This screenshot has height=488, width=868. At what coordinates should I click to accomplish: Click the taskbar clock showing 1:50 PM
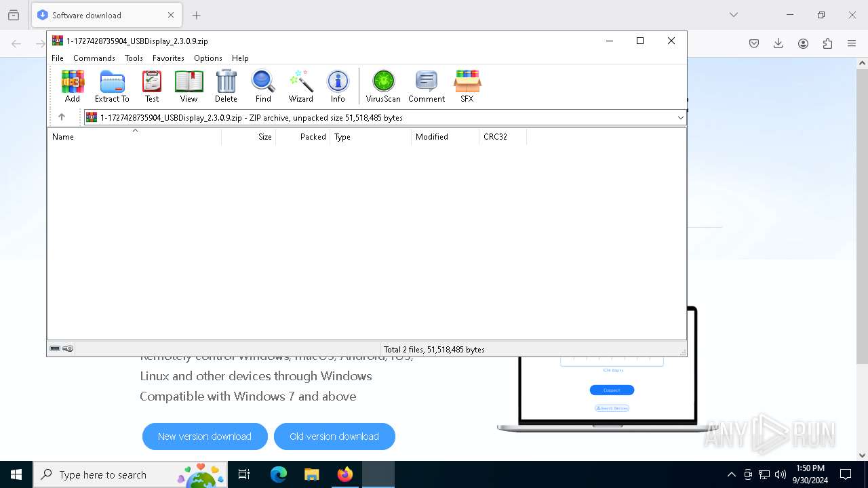pyautogui.click(x=810, y=474)
